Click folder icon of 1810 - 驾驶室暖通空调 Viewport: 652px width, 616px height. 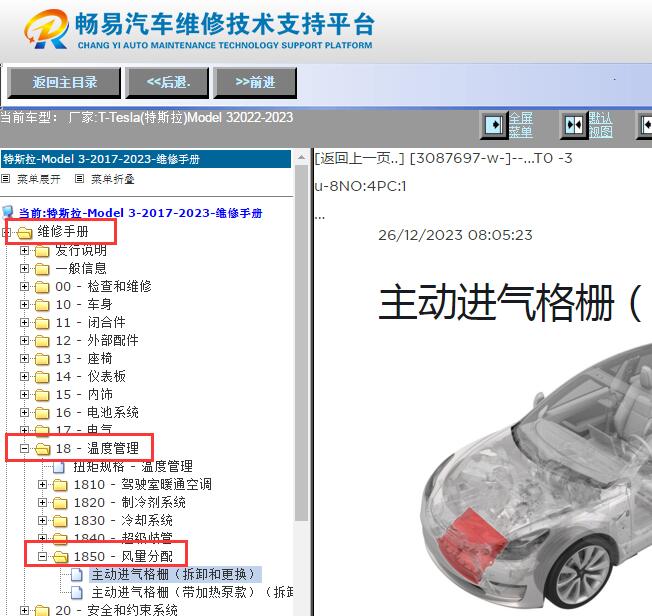60,485
